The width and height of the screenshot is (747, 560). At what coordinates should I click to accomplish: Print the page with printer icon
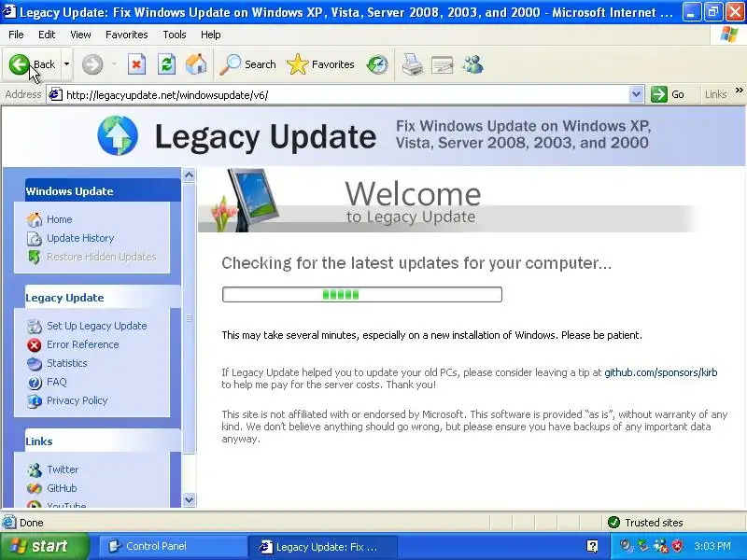point(413,64)
